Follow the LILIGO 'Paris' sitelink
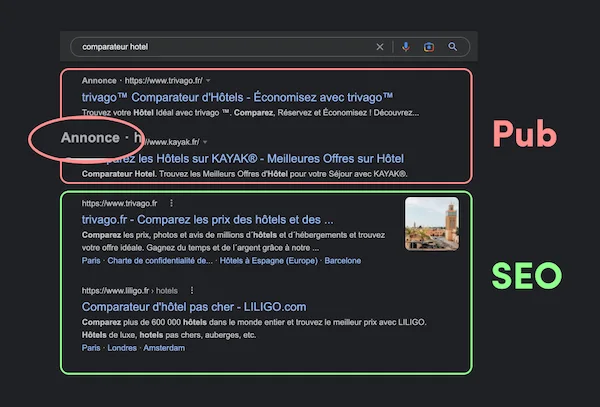Screen dimensions: 600x407 91,348
